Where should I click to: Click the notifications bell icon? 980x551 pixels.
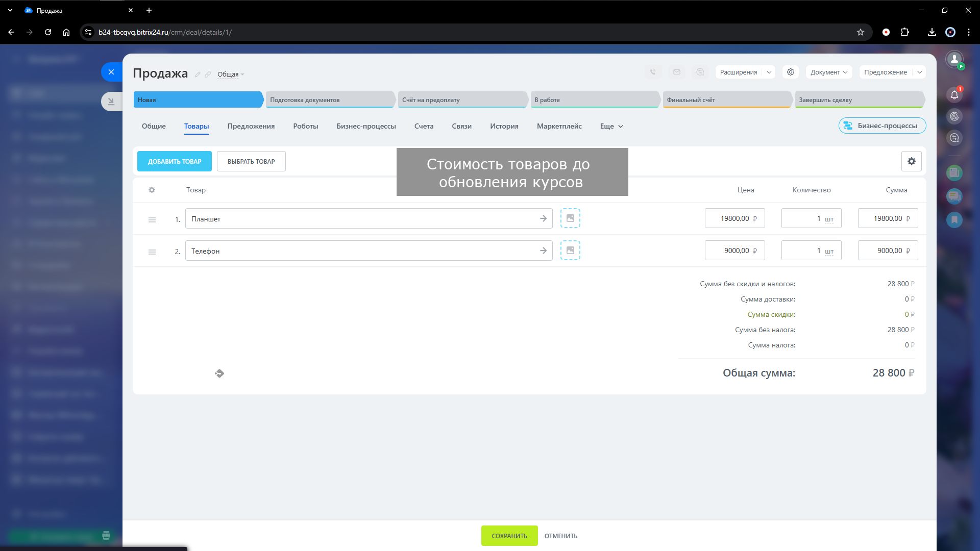[954, 95]
